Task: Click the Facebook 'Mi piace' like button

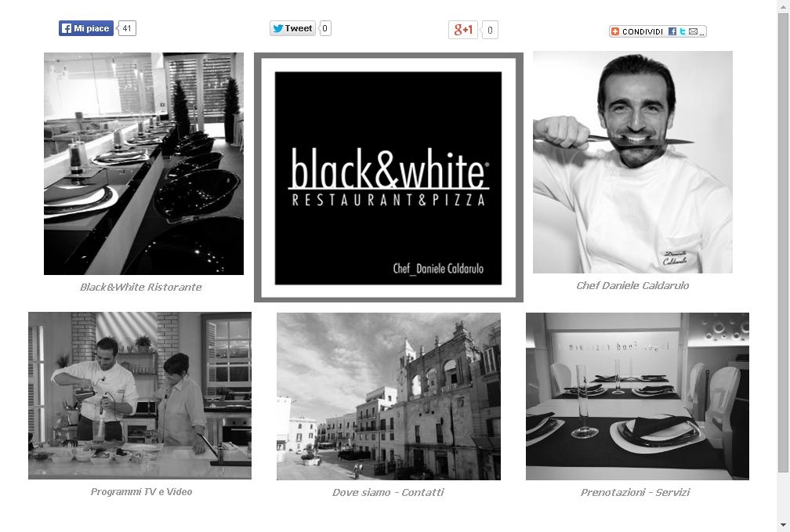Action: (x=86, y=28)
